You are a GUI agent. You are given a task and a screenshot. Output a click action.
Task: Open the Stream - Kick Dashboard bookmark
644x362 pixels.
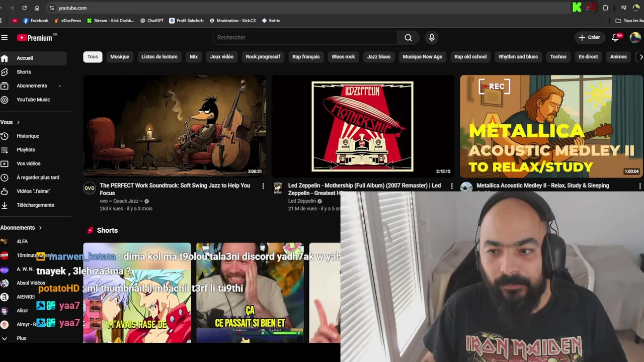[111, 21]
